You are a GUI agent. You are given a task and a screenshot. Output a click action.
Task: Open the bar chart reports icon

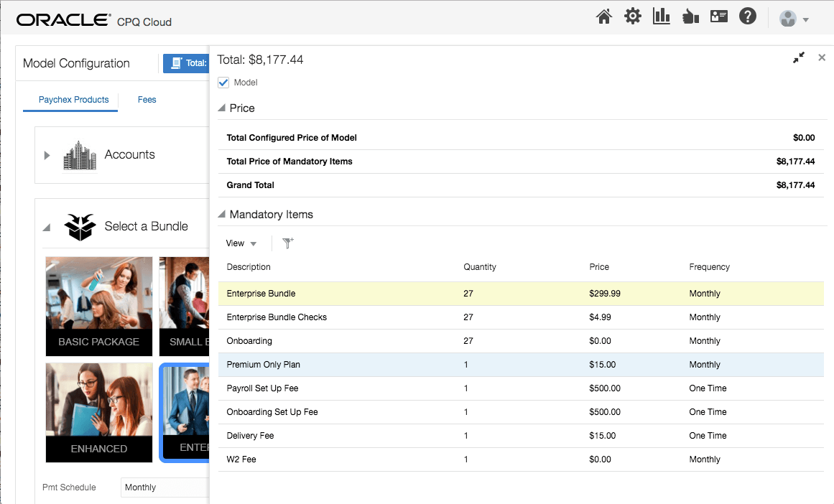pyautogui.click(x=661, y=17)
